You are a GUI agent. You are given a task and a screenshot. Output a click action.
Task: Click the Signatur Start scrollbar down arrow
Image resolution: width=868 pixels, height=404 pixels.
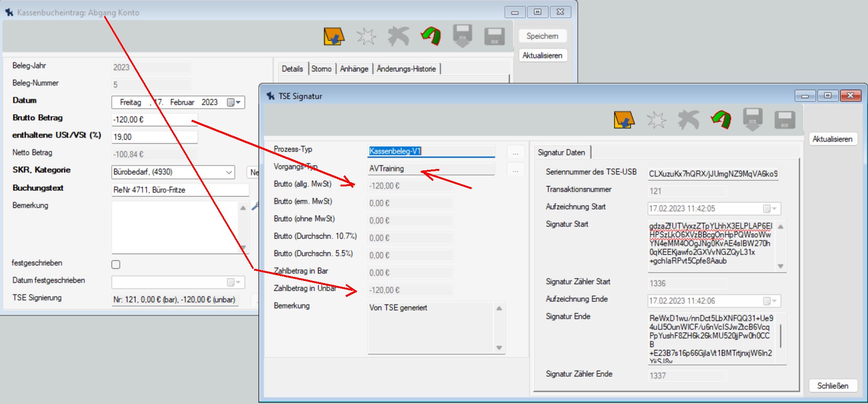[781, 266]
